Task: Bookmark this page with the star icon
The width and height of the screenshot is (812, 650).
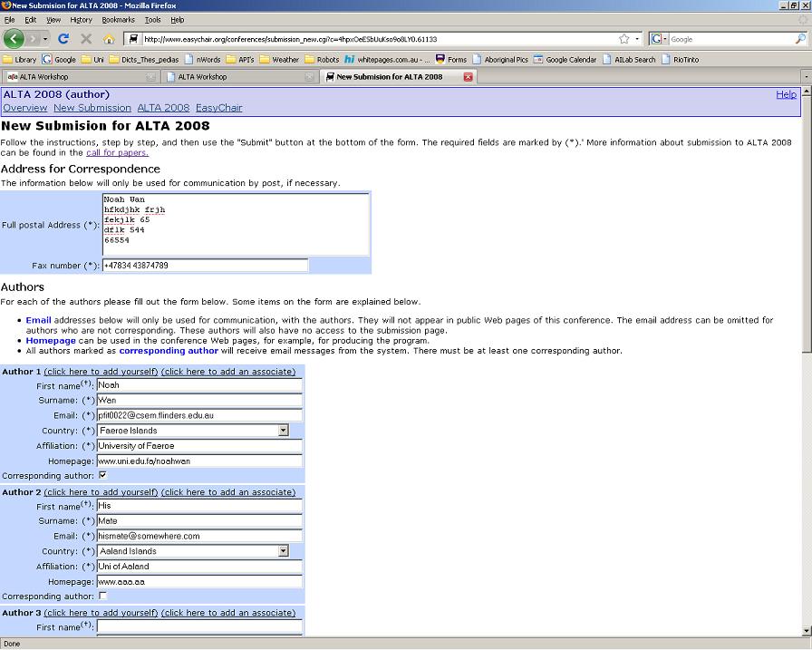Action: (624, 39)
